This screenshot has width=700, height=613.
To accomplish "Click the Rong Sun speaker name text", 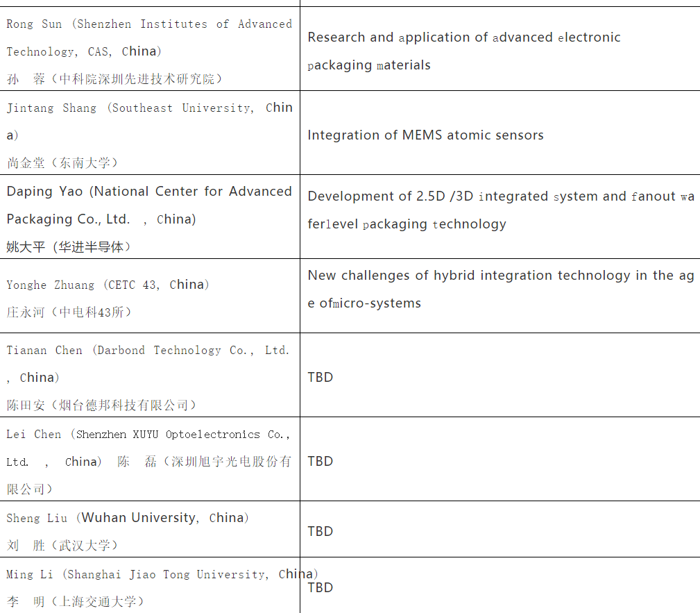I will pos(34,24).
